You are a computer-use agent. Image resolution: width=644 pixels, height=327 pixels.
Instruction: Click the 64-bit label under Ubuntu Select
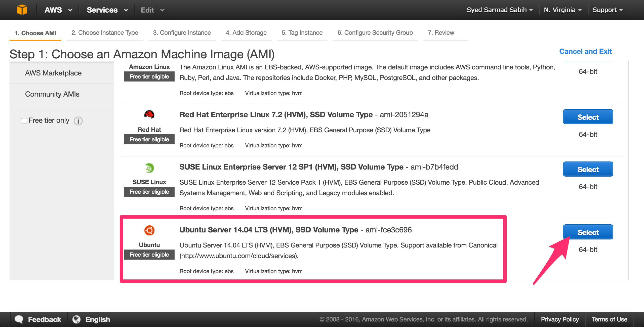(x=588, y=250)
